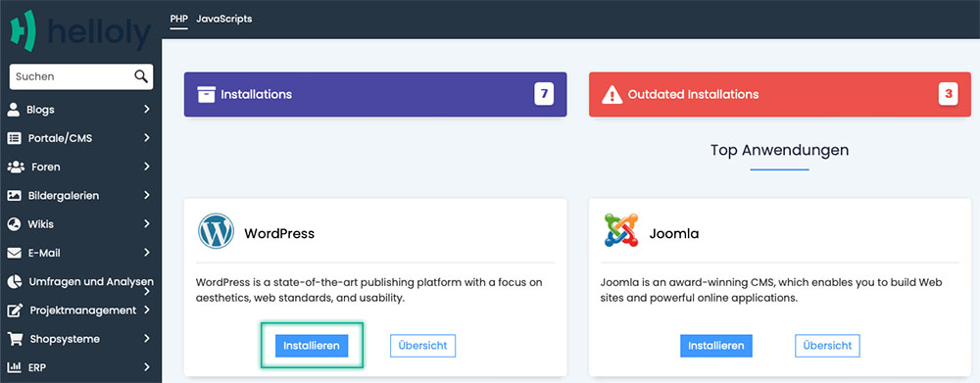Open the WordPress Übersicht
The image size is (980, 383).
423,346
